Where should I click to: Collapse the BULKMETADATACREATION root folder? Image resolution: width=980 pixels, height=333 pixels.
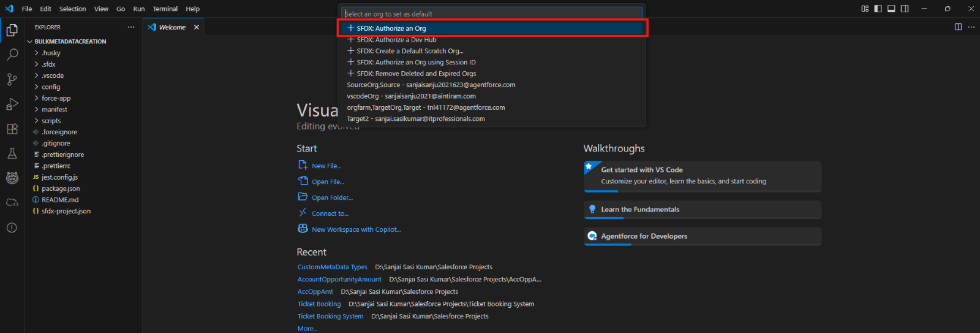tap(70, 42)
